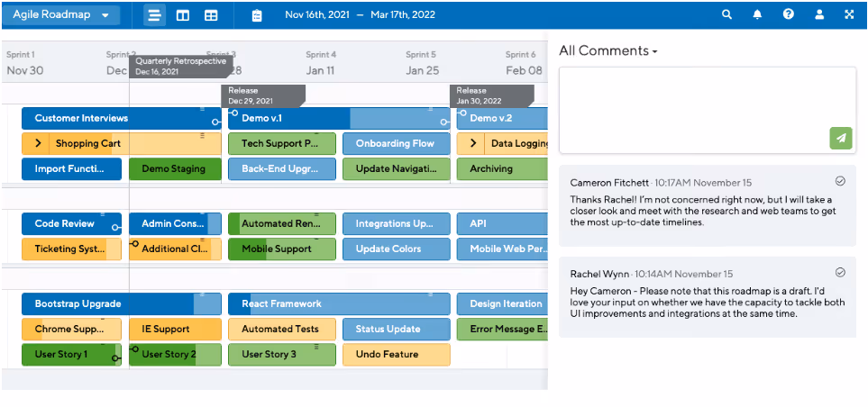Open the Demo v.2 bar
Screen dimensions: 868x407
click(x=502, y=118)
